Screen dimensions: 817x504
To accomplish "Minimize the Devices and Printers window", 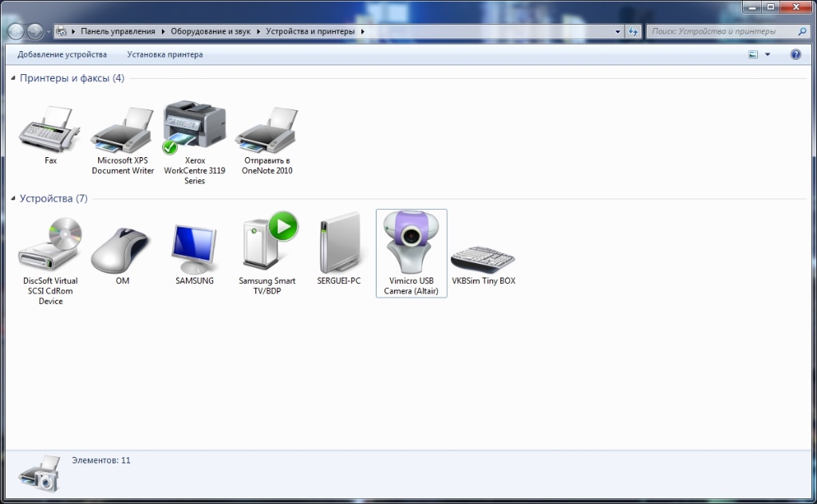I will pos(752,6).
